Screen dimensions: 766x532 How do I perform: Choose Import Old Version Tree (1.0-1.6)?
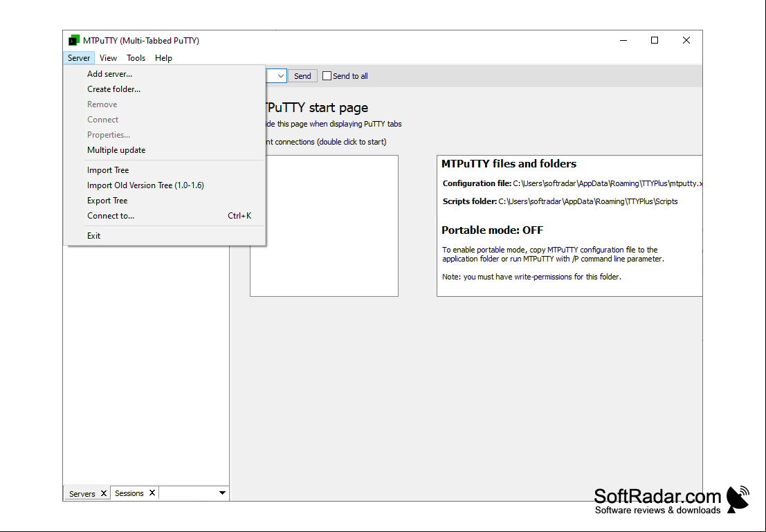click(x=165, y=185)
